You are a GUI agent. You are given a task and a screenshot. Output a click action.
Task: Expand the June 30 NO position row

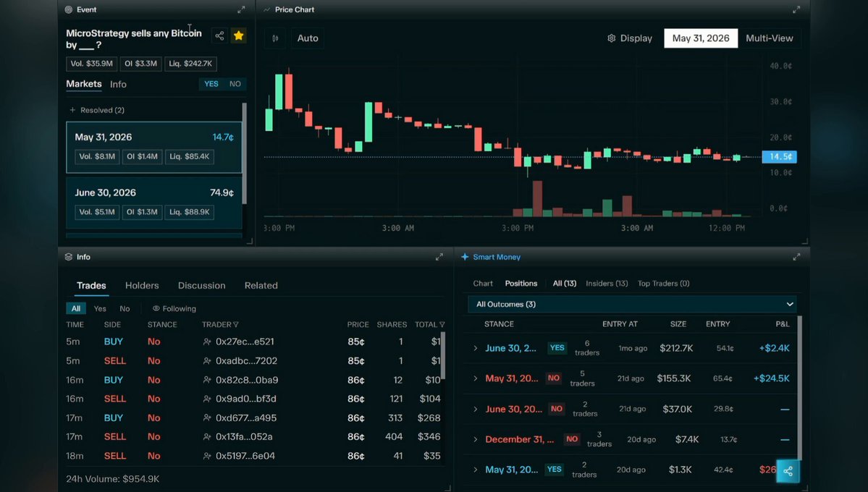pyautogui.click(x=476, y=410)
